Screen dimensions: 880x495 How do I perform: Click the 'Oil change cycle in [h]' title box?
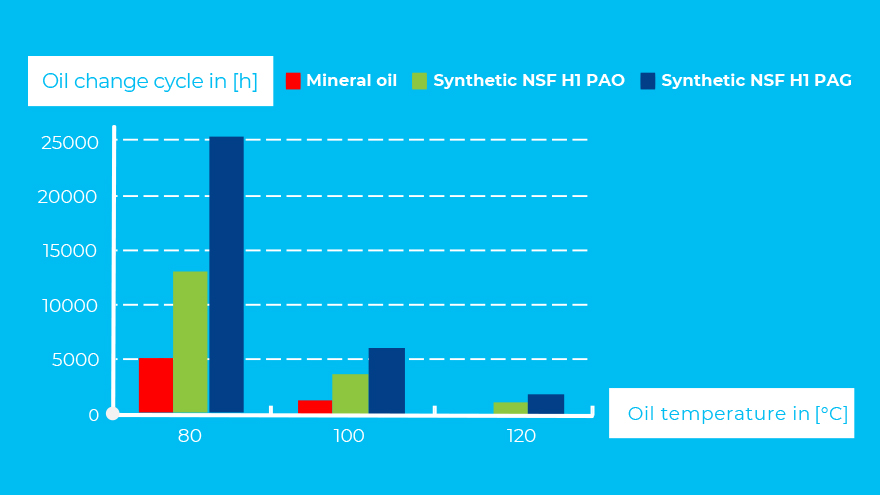[150, 81]
